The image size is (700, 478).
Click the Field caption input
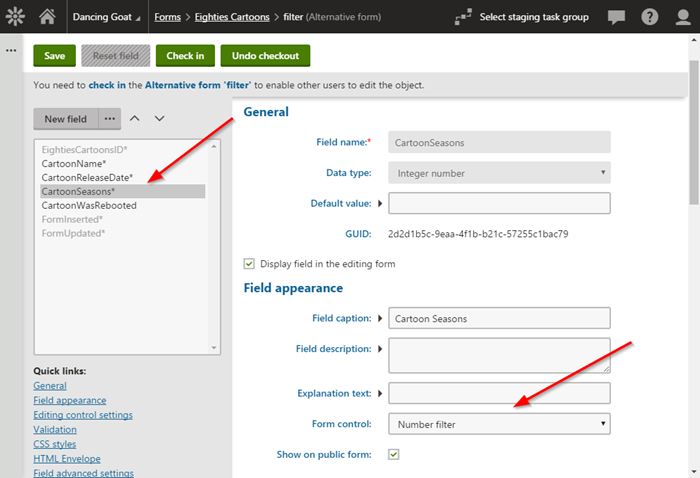coord(499,318)
